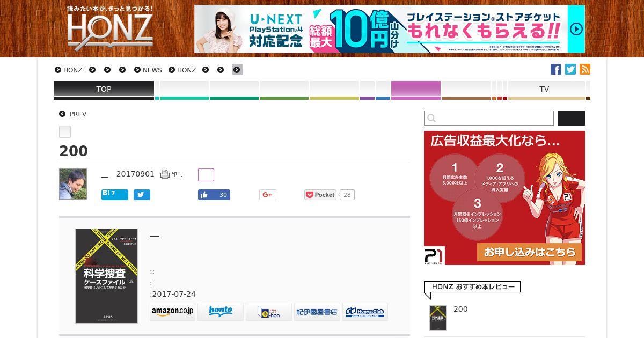Buy the book on e-hon
This screenshot has width=644, height=338.
tap(269, 312)
